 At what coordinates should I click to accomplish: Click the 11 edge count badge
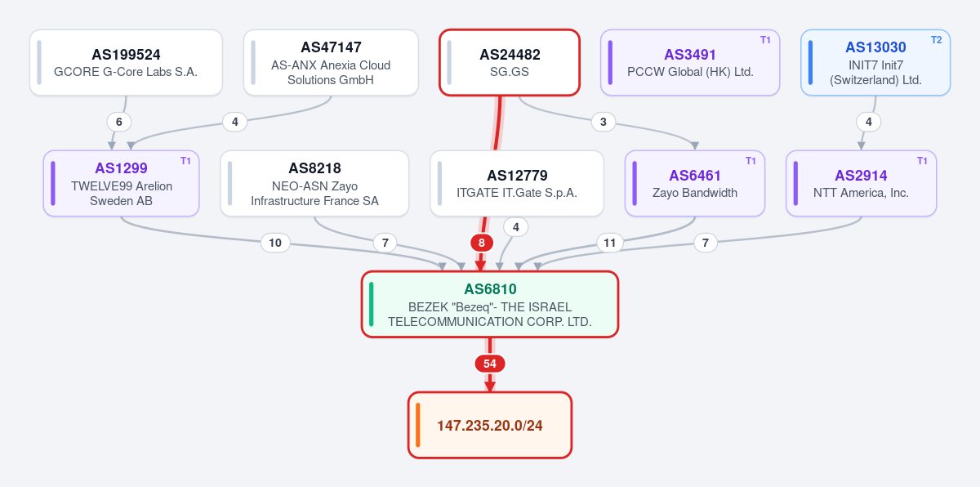(609, 243)
